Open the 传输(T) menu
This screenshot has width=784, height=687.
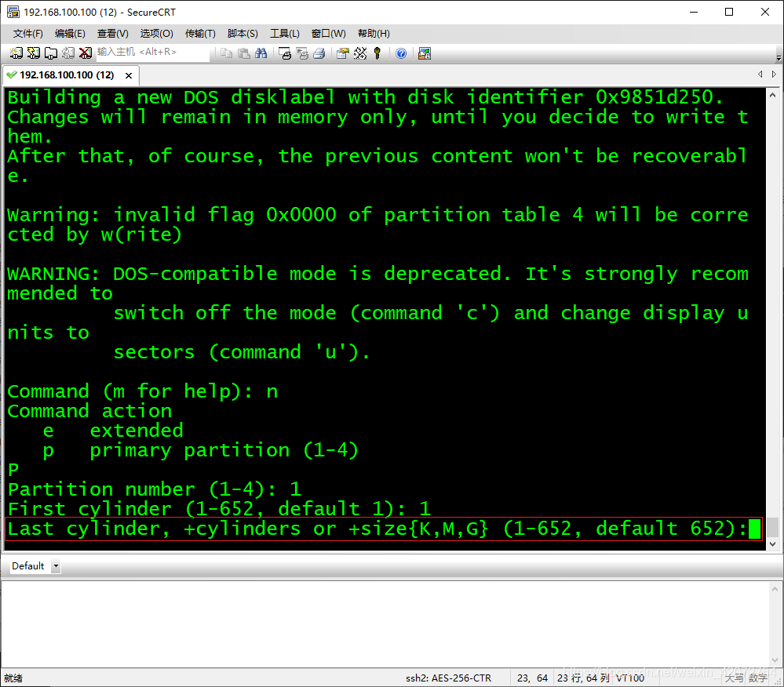pyautogui.click(x=200, y=34)
